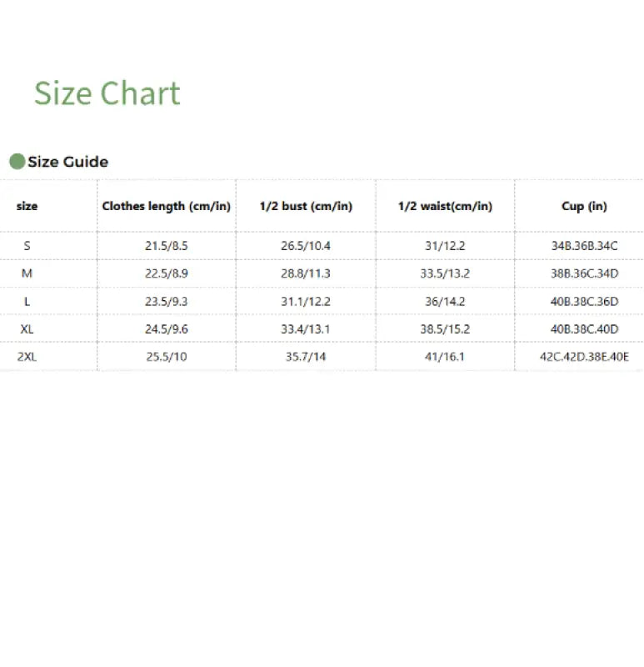Click the 28.8/11.3 bust cell
Image resolution: width=644 pixels, height=667 pixels.
(x=306, y=273)
